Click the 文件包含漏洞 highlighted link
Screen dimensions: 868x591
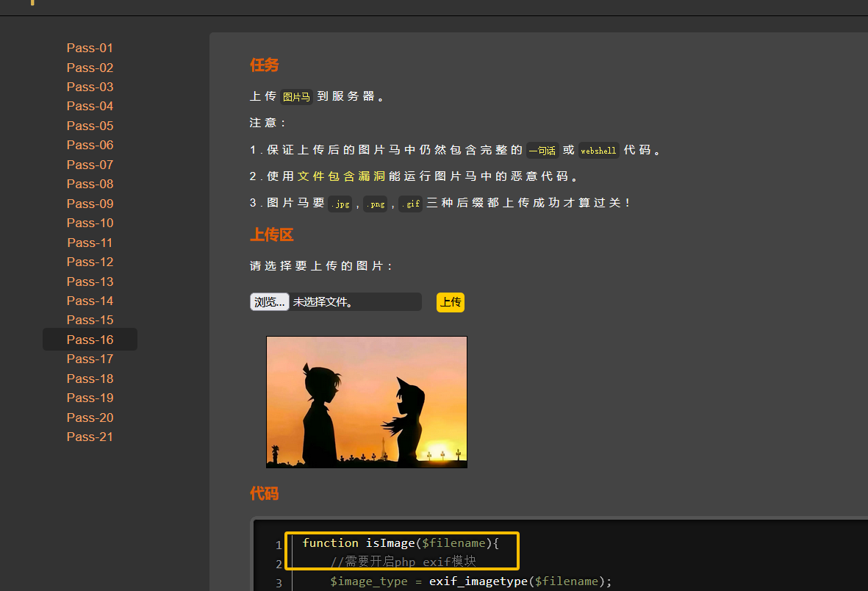[341, 176]
